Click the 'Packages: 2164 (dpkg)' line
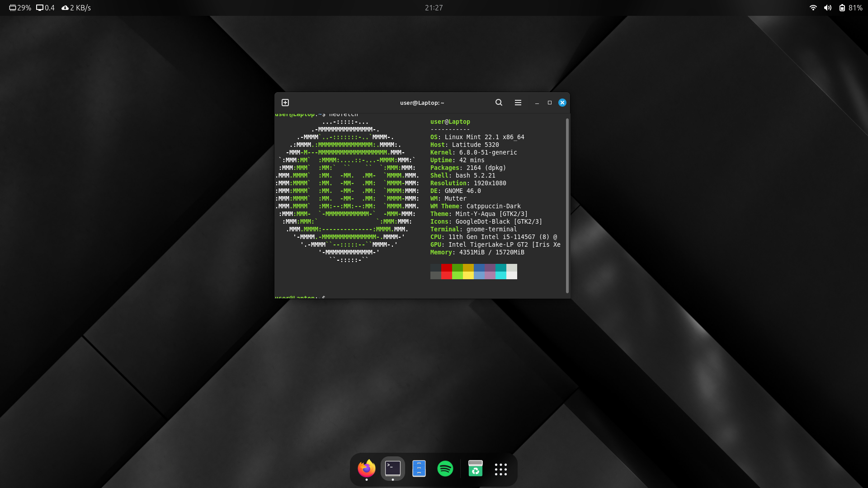This screenshot has width=868, height=488. [x=468, y=168]
